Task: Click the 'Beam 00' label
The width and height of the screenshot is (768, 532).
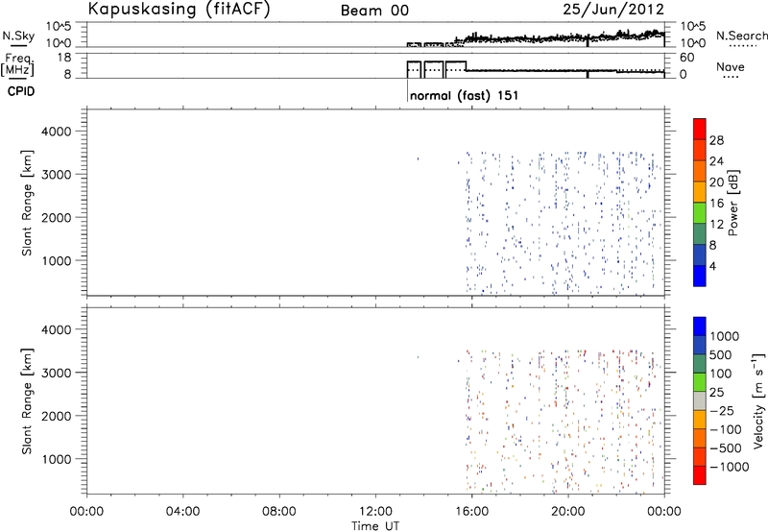Action: pos(374,11)
